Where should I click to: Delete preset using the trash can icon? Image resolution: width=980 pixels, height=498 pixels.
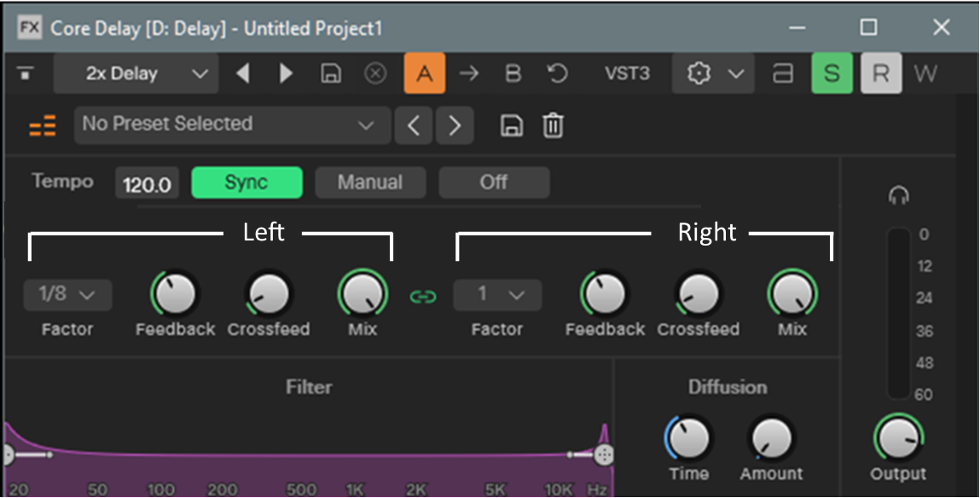click(554, 126)
